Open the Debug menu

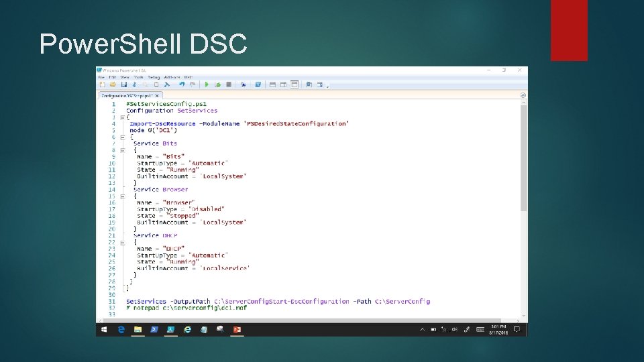point(154,77)
